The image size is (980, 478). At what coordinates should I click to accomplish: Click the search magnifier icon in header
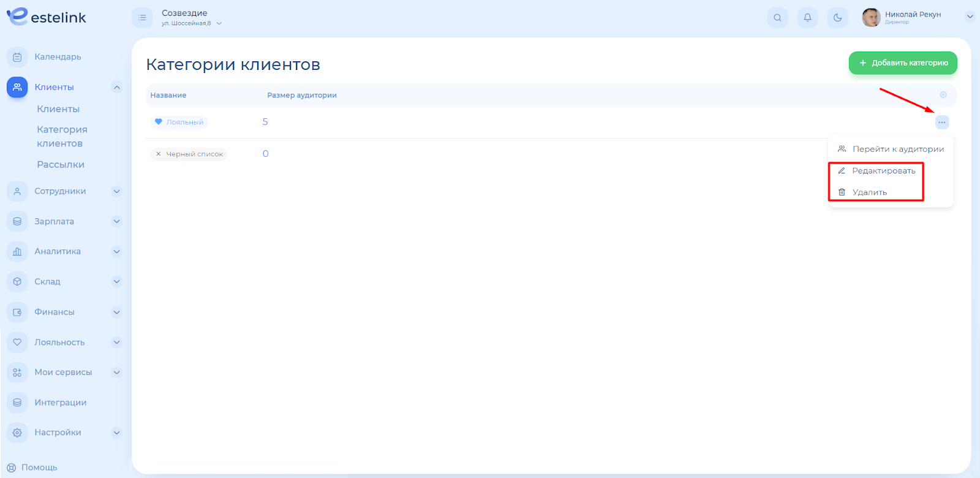coord(777,18)
